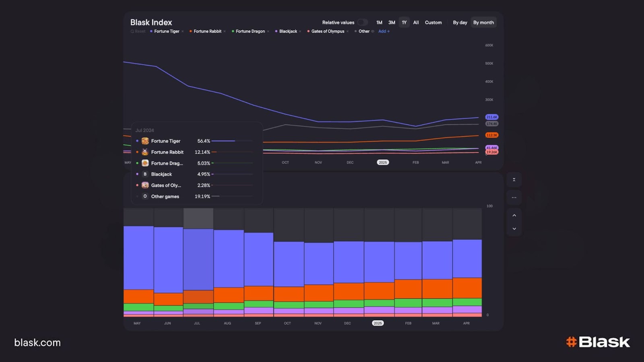Select the MAY stacked bar column
The width and height of the screenshot is (644, 362).
138,263
